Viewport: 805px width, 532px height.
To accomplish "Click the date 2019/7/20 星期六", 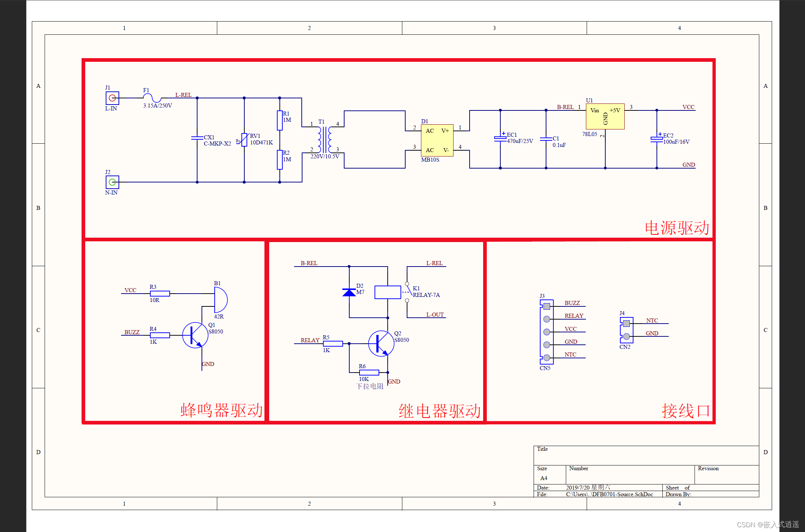I will (x=588, y=487).
